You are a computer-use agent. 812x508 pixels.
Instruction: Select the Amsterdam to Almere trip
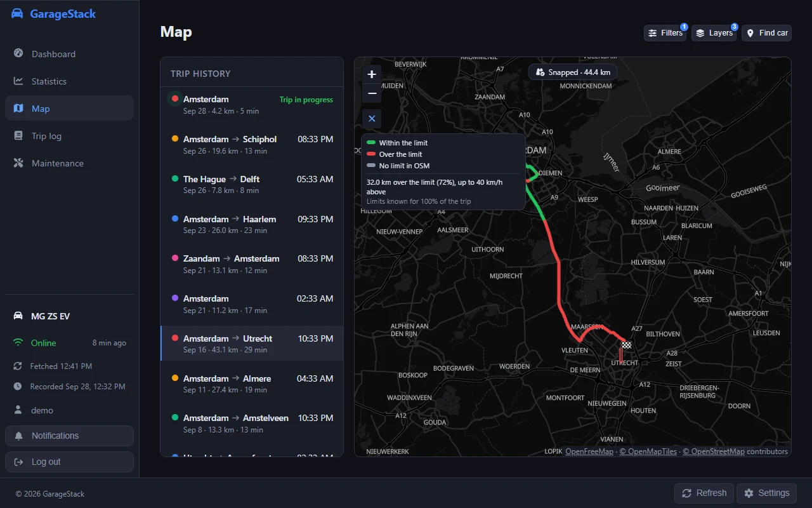click(x=252, y=384)
